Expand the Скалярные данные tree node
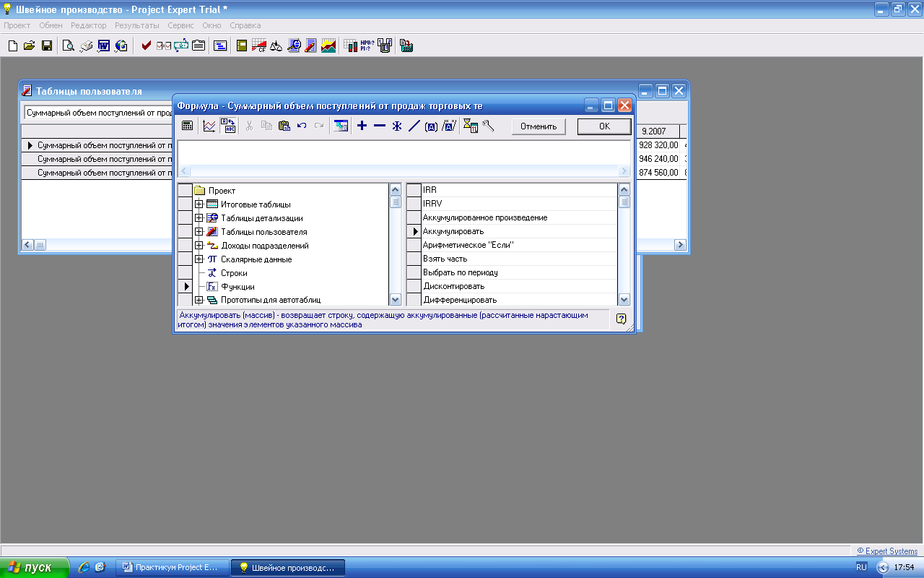The width and height of the screenshot is (924, 578). pyautogui.click(x=199, y=259)
